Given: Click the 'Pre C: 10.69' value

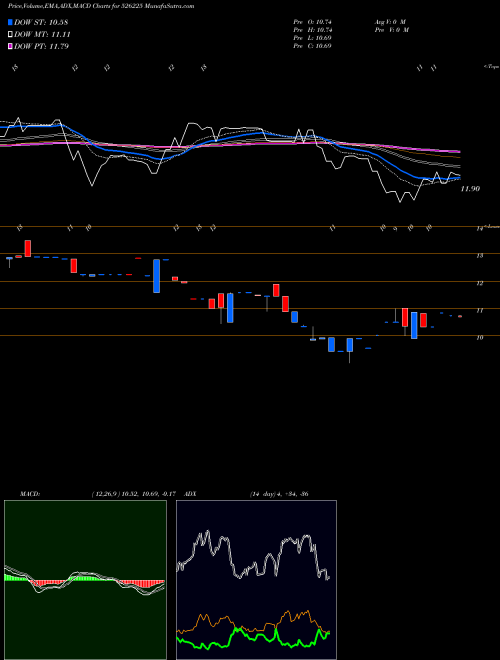Looking at the screenshot, I should [x=313, y=46].
